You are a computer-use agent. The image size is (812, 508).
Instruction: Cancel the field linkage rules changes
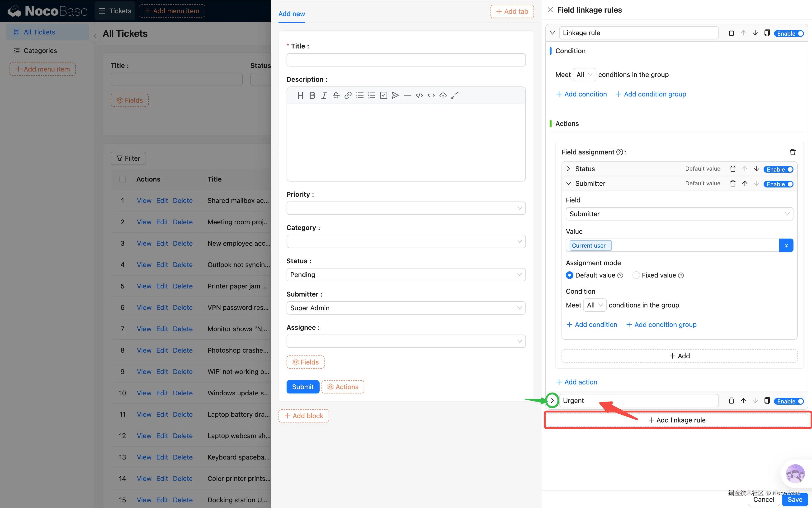(763, 500)
